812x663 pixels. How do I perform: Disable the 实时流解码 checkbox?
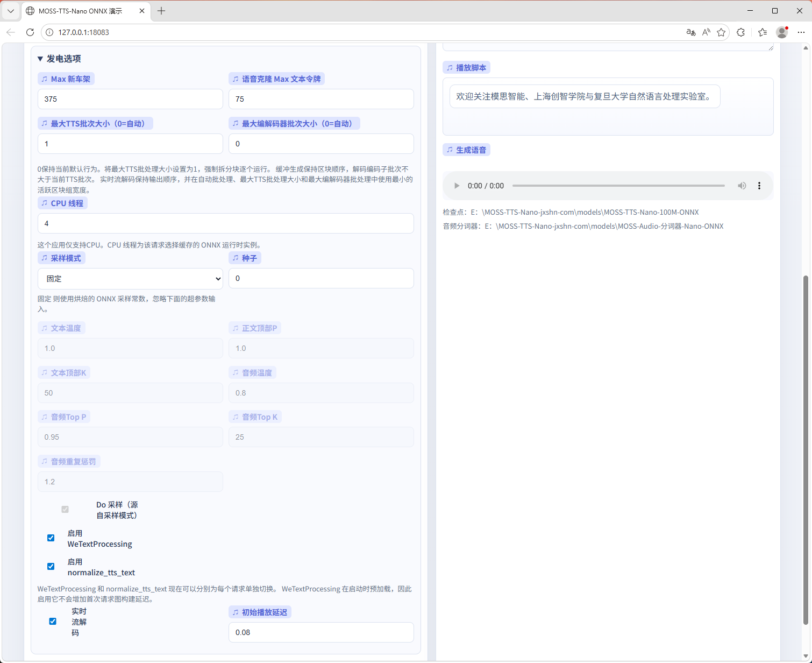tap(53, 622)
